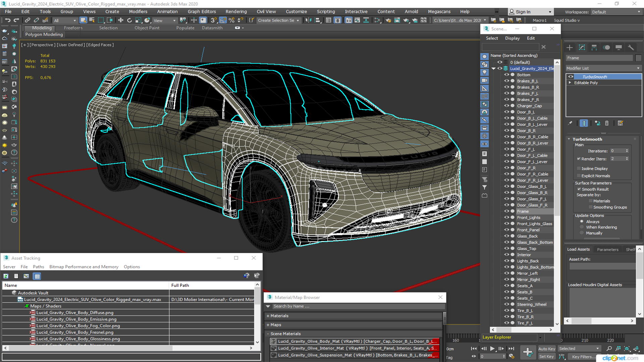
Task: Enable Isoline Display checkbox
Action: click(579, 169)
